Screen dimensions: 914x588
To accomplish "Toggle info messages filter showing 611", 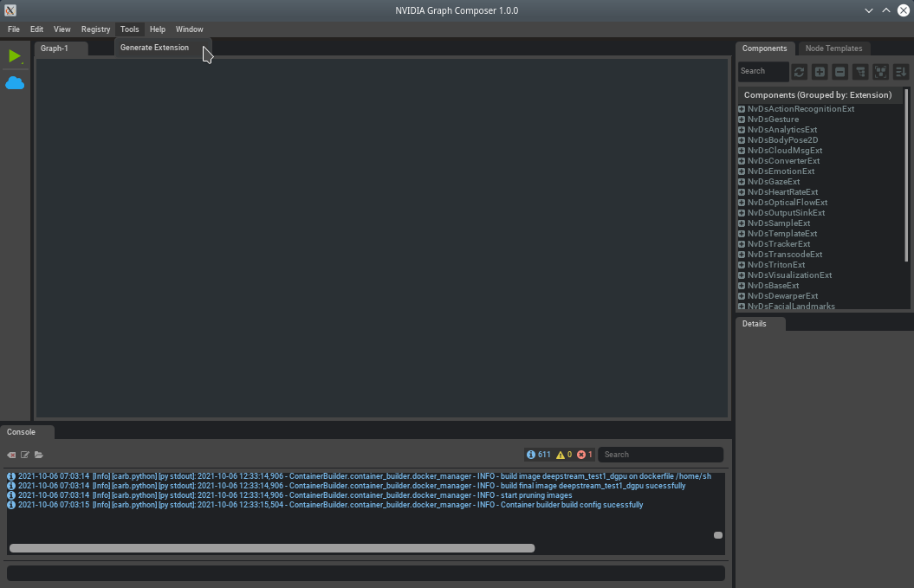I will 538,455.
